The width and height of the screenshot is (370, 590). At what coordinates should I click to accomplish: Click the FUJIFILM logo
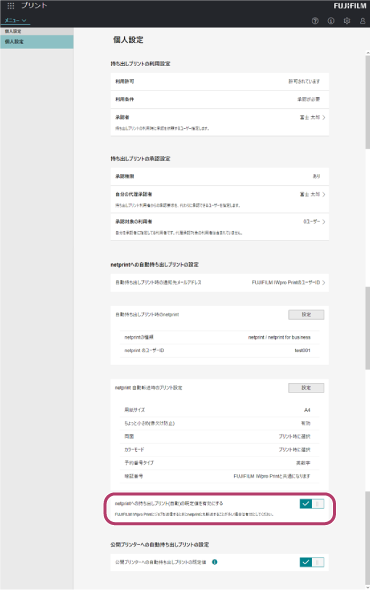[x=350, y=6]
